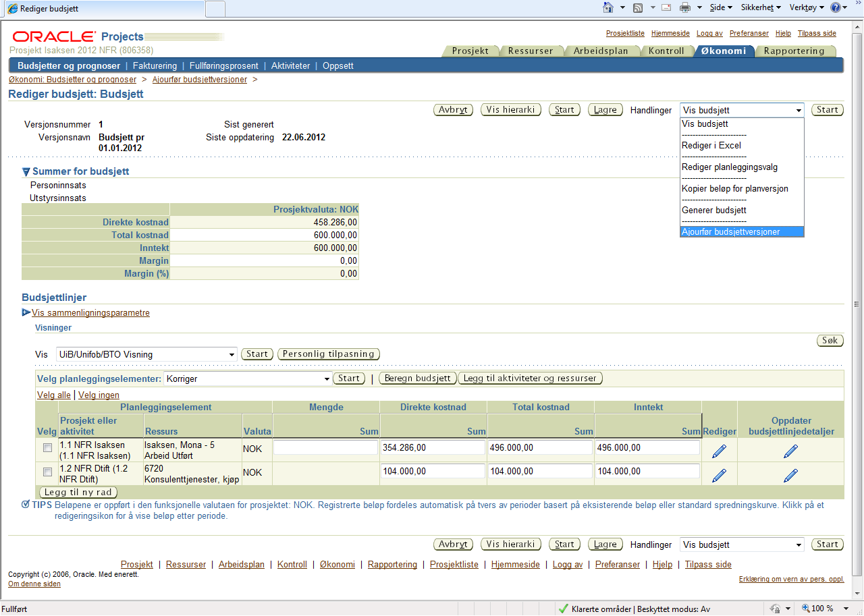
Task: Collapse Summer for budsjett section
Action: click(26, 172)
